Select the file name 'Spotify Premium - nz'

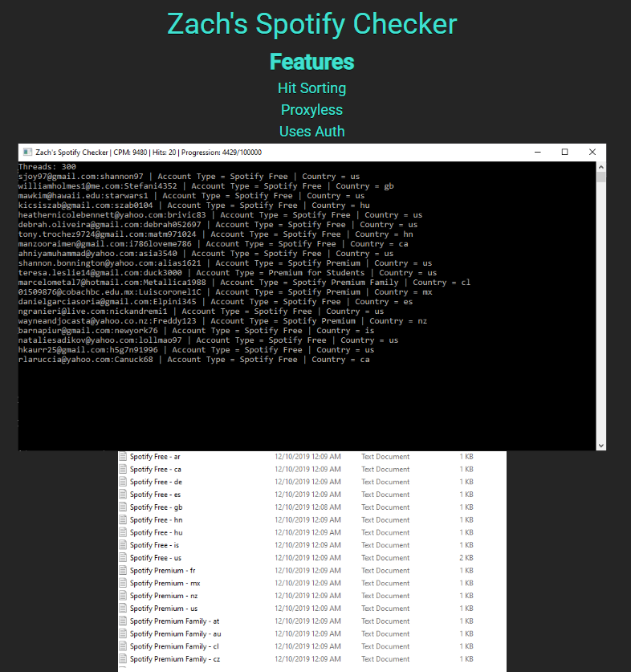pyautogui.click(x=164, y=596)
